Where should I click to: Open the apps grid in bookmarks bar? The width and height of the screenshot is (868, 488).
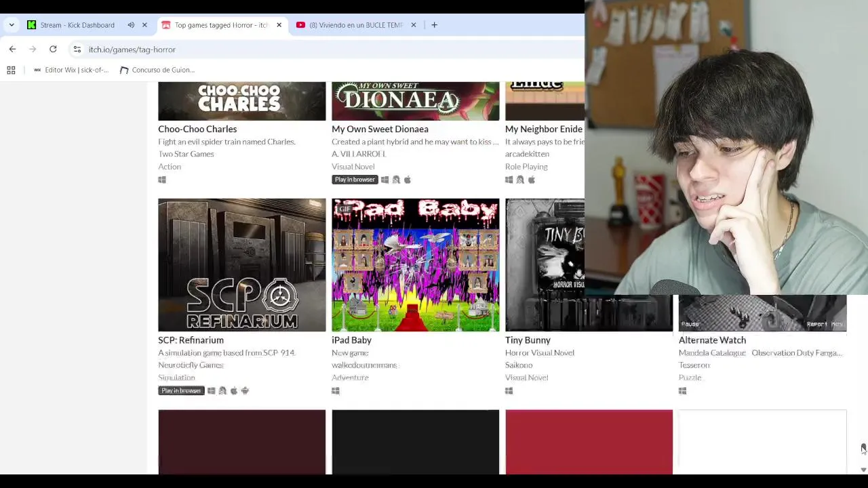[11, 70]
